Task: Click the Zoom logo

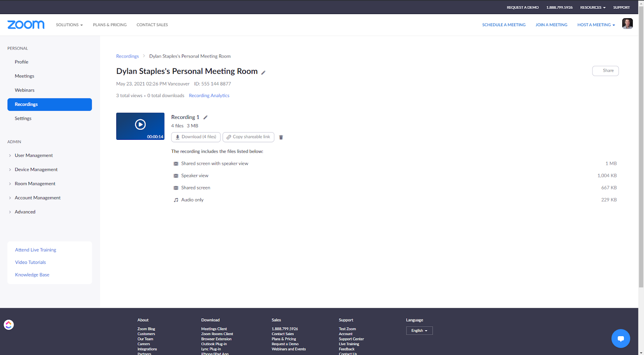Action: [x=26, y=25]
